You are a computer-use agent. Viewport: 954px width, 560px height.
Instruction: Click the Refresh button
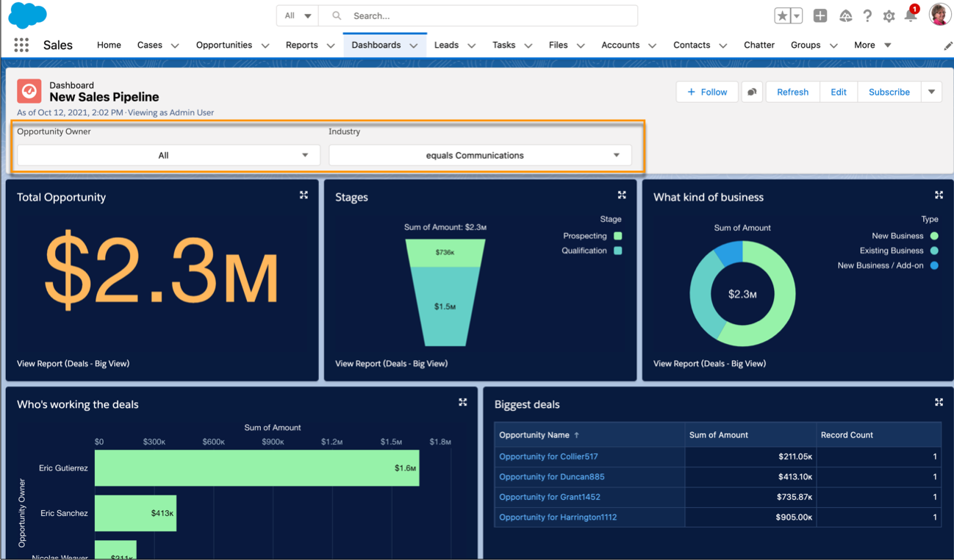792,92
